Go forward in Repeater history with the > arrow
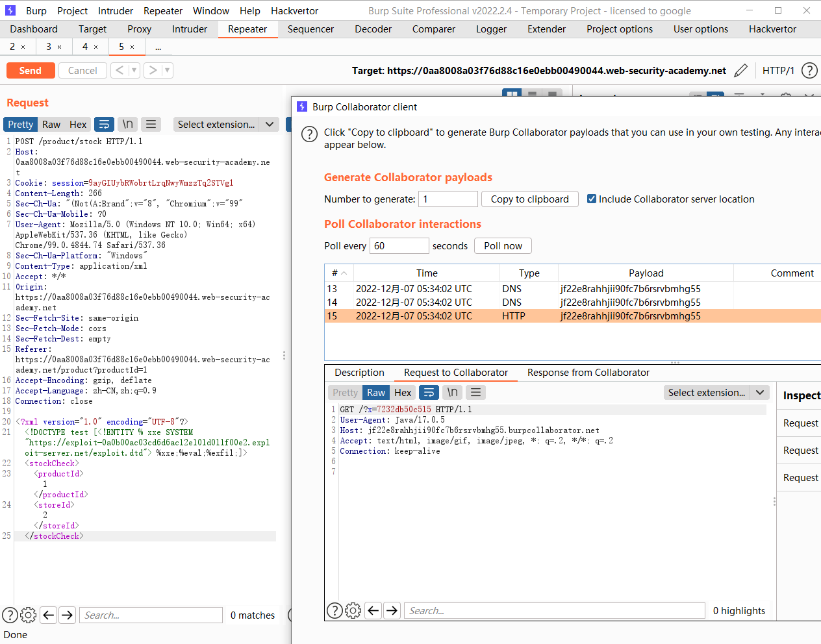Image resolution: width=821 pixels, height=644 pixels. tap(153, 71)
